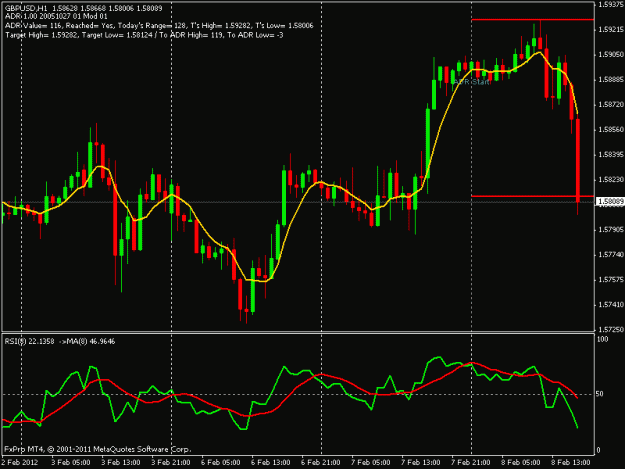Click the '7 Feb 05:00' time label
625x469 pixels.
[x=371, y=462]
